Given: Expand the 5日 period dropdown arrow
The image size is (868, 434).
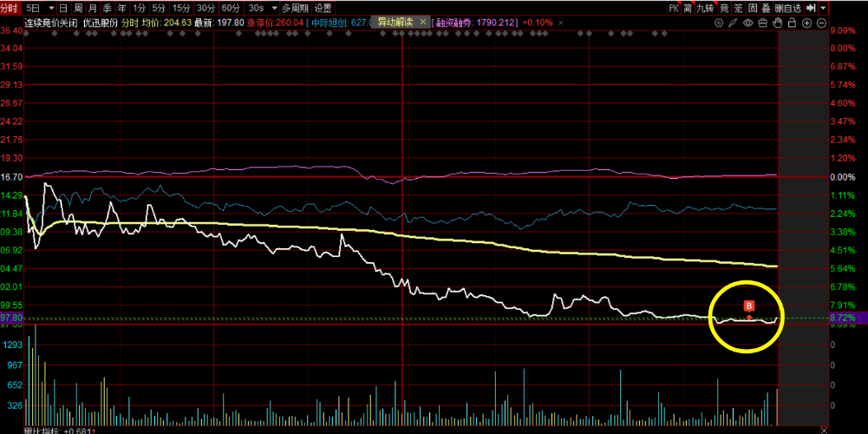Looking at the screenshot, I should click(51, 9).
